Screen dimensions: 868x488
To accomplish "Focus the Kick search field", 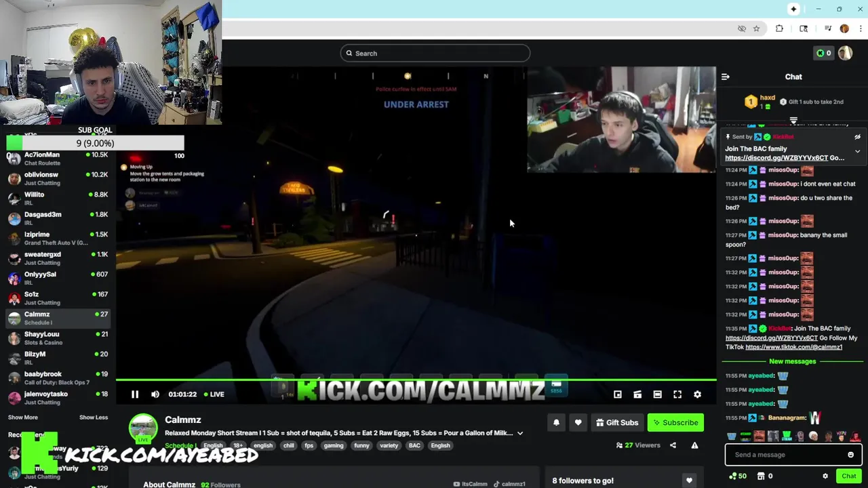I will click(x=435, y=54).
